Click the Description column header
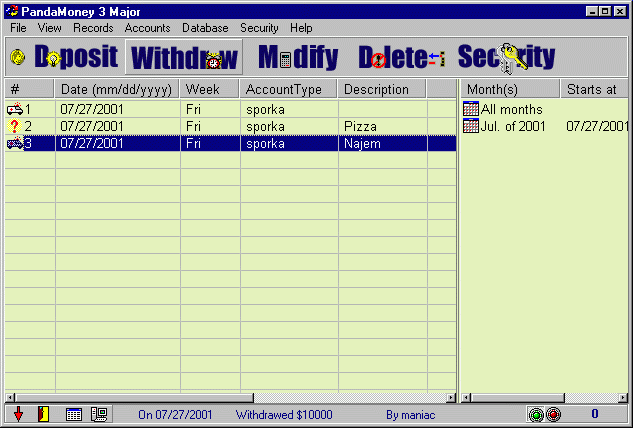The width and height of the screenshot is (633, 428). 382,89
